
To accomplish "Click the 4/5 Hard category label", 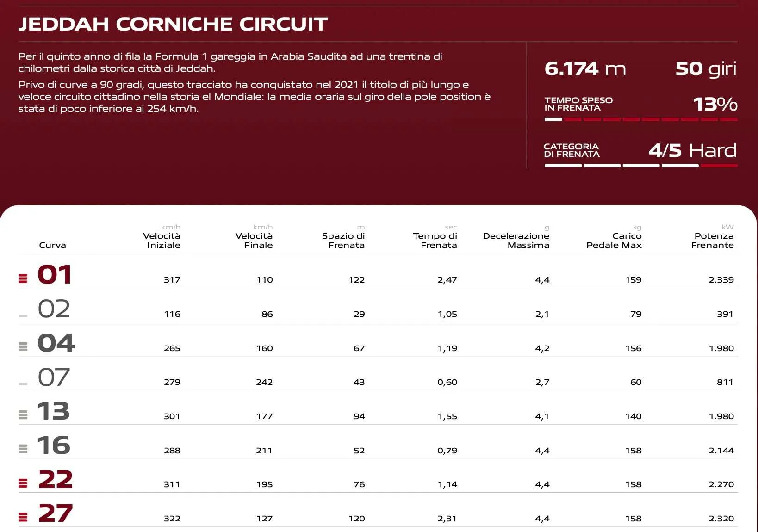I will pos(692,150).
